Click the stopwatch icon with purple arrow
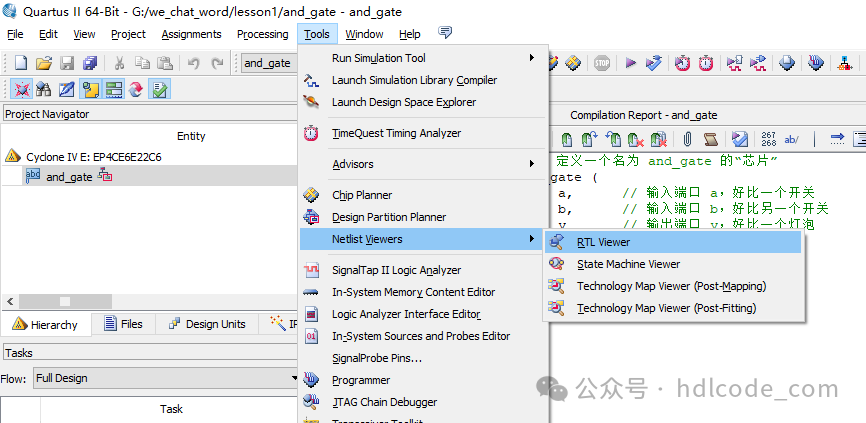This screenshot has height=423, width=866. [683, 63]
